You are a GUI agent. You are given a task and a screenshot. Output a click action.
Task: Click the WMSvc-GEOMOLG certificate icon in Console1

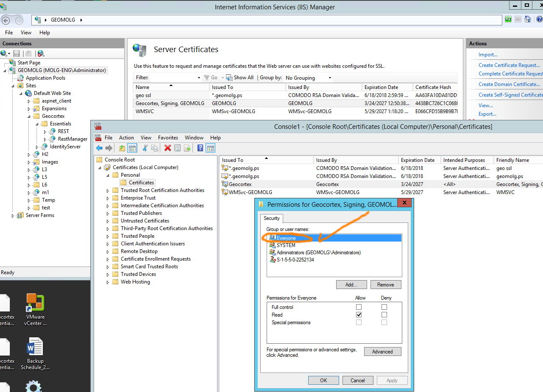point(225,192)
